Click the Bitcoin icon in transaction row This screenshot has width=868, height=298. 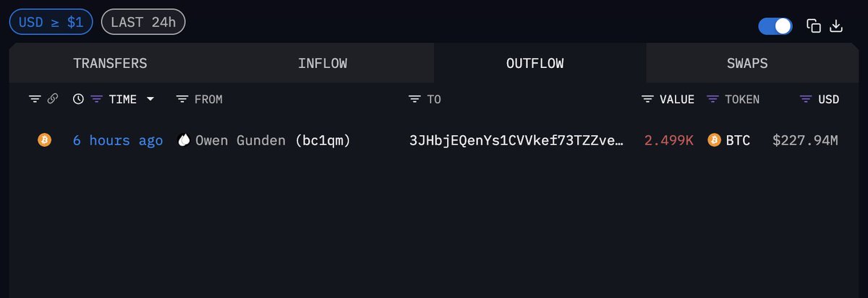click(x=44, y=140)
